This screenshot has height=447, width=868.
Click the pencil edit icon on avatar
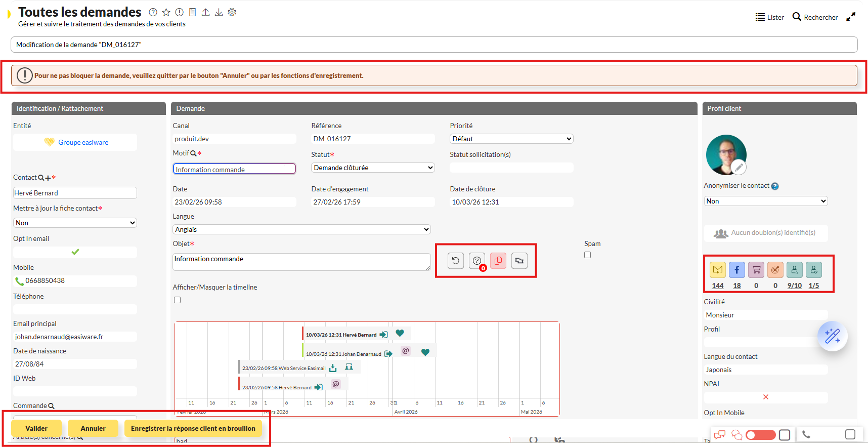[739, 167]
